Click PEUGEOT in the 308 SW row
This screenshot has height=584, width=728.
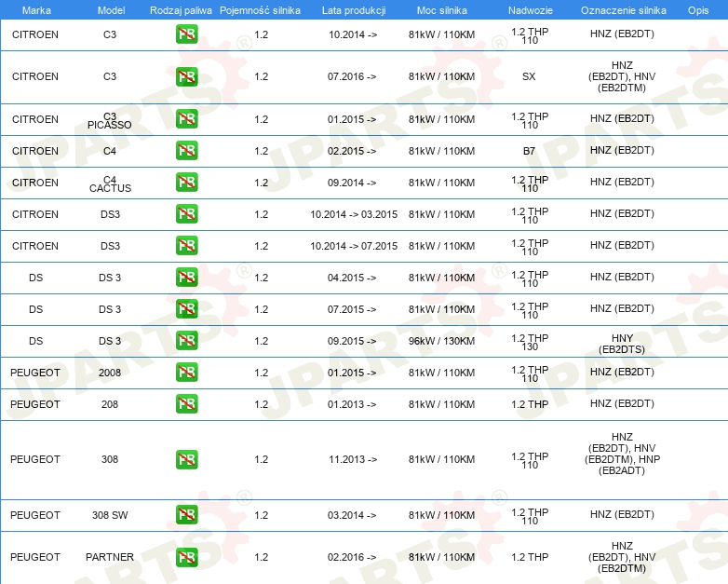click(x=35, y=515)
